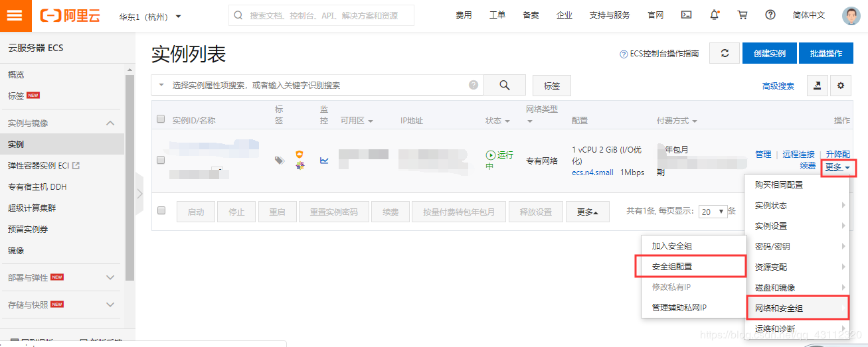Open 镜像 in the sidebar

tap(16, 250)
